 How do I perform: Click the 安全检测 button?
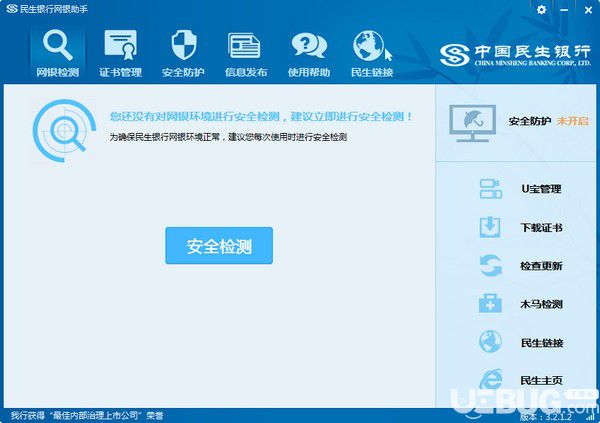pos(219,245)
